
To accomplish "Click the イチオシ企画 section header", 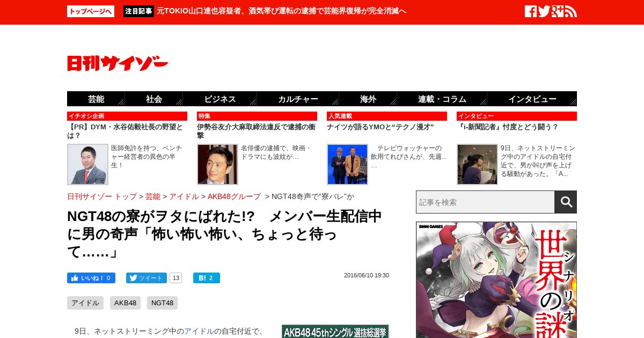I will click(127, 116).
